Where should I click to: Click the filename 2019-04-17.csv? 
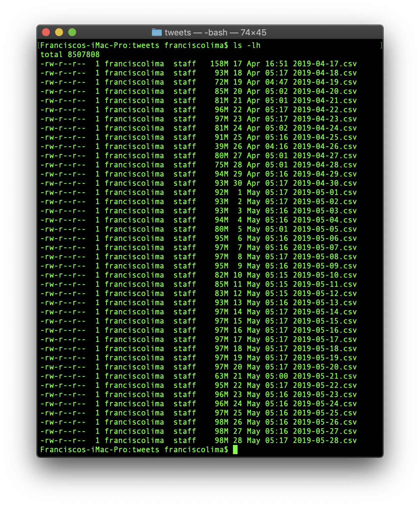click(x=325, y=64)
